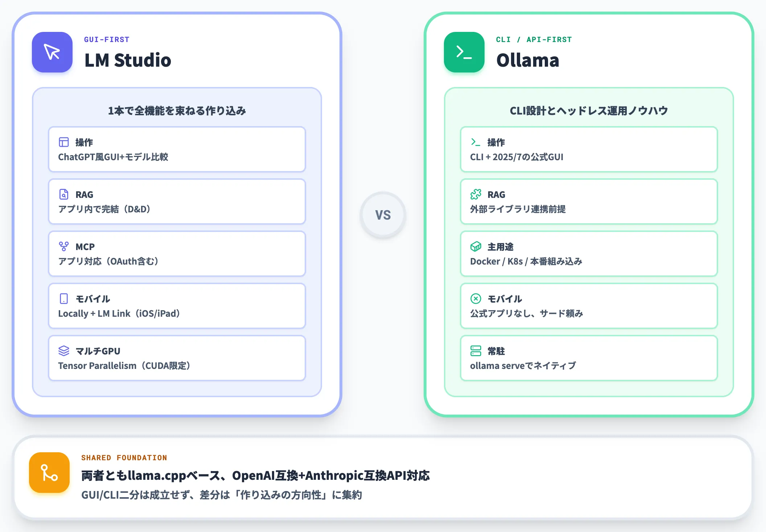Viewport: 766px width, 532px height.
Task: Click the file-search icon beside LM Studio RAG
Action: (x=64, y=194)
